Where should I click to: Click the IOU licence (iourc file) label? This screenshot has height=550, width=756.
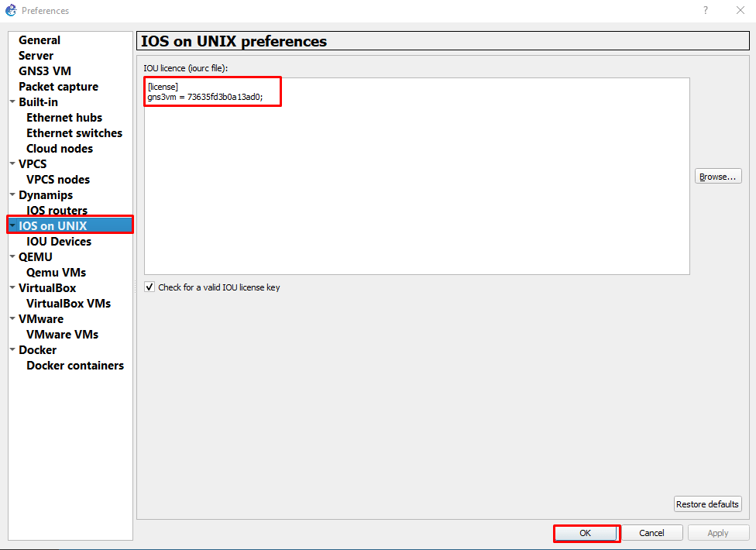tap(186, 68)
